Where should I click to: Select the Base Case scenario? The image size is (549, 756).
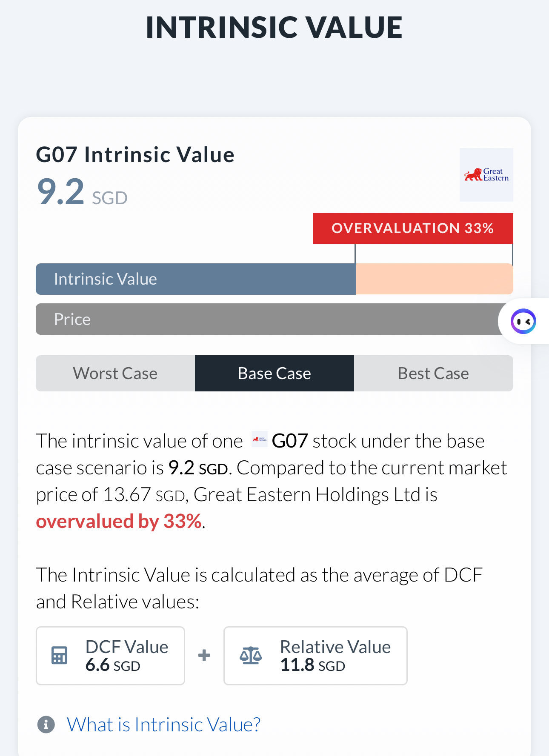coord(274,374)
